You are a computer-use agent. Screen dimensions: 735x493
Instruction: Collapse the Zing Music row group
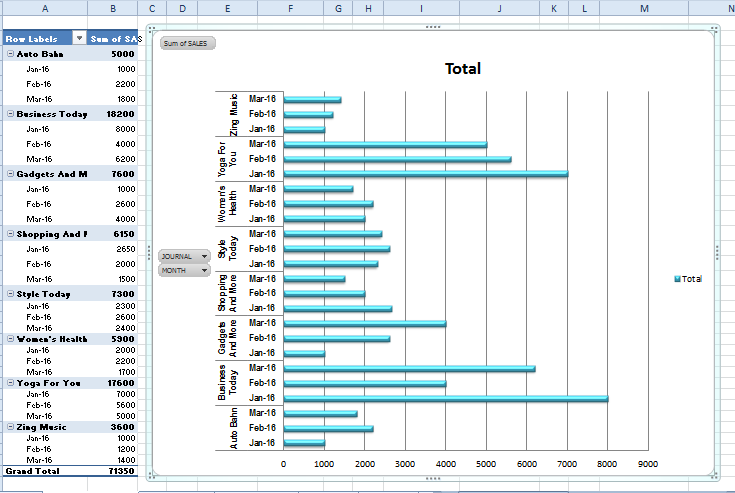coord(10,426)
